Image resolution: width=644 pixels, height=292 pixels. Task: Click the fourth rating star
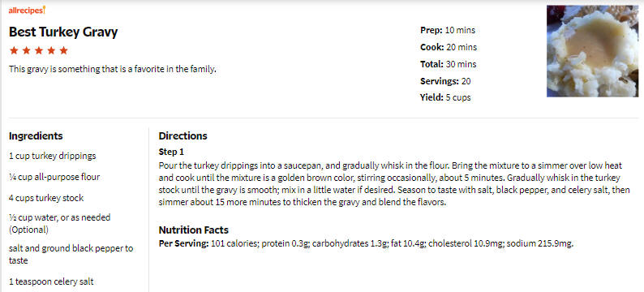51,50
